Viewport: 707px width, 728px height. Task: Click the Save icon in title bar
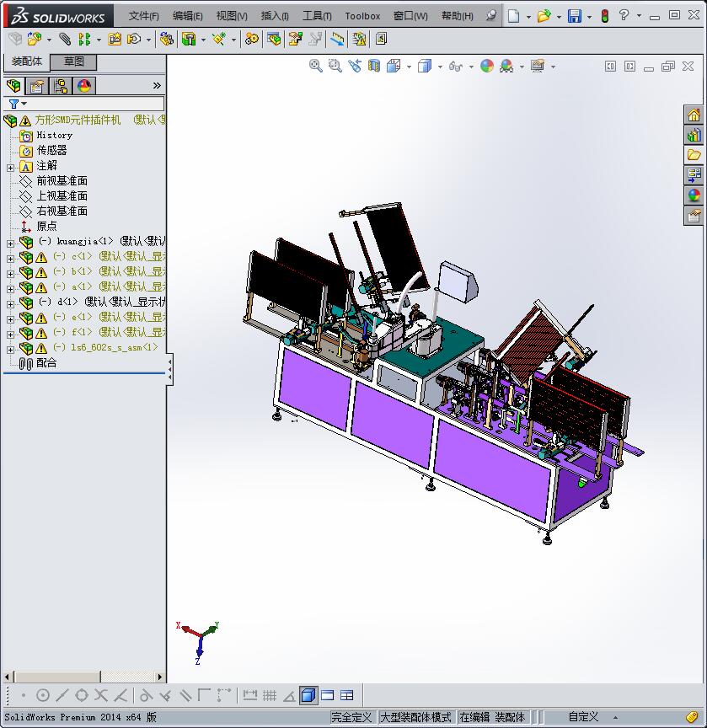coord(575,16)
